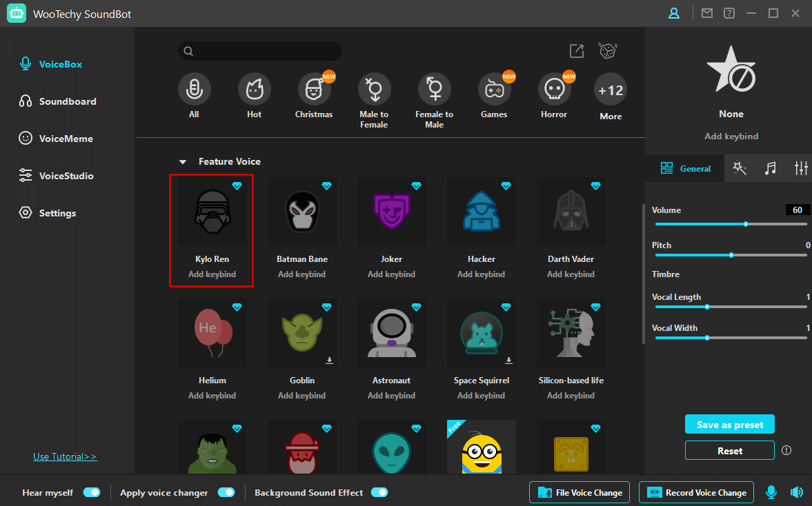
Task: Select the Horror voice category icon
Action: tap(554, 89)
